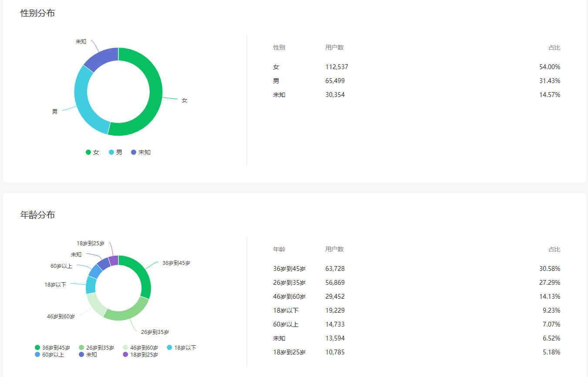
Task: Toggle the 未知 legend item in age chart
Action: coord(88,355)
